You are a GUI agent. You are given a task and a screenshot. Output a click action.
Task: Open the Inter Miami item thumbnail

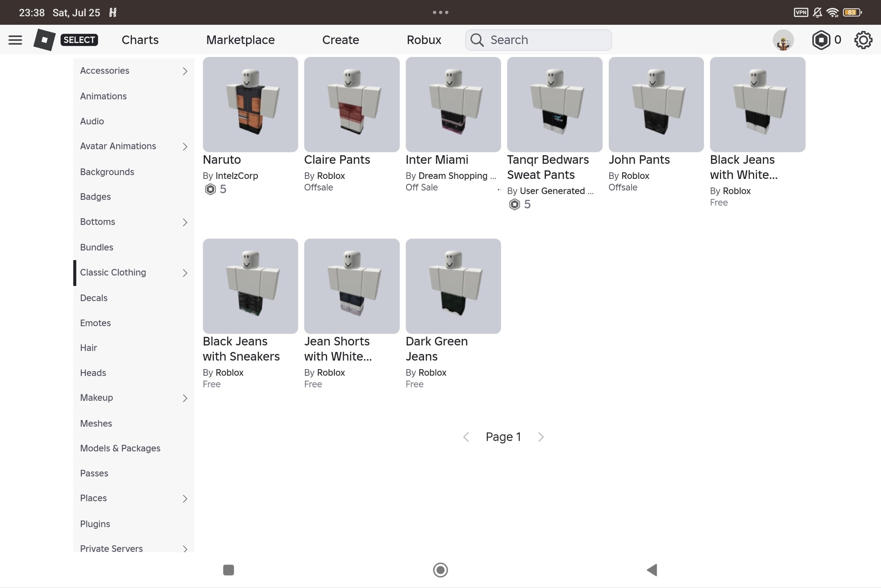(453, 105)
